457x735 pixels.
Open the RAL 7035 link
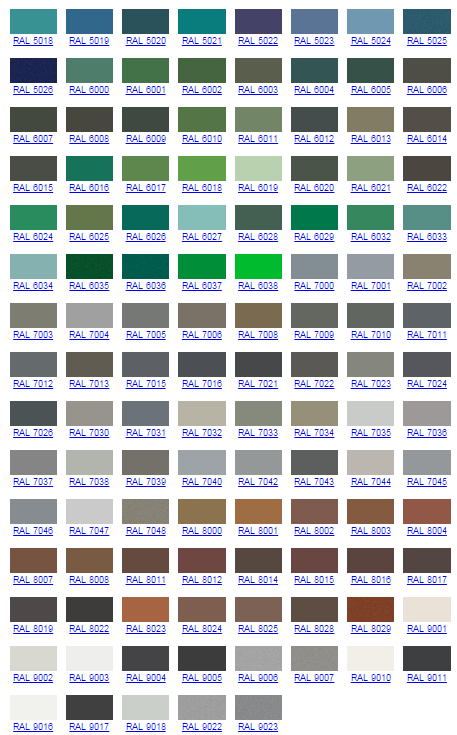[x=371, y=433]
